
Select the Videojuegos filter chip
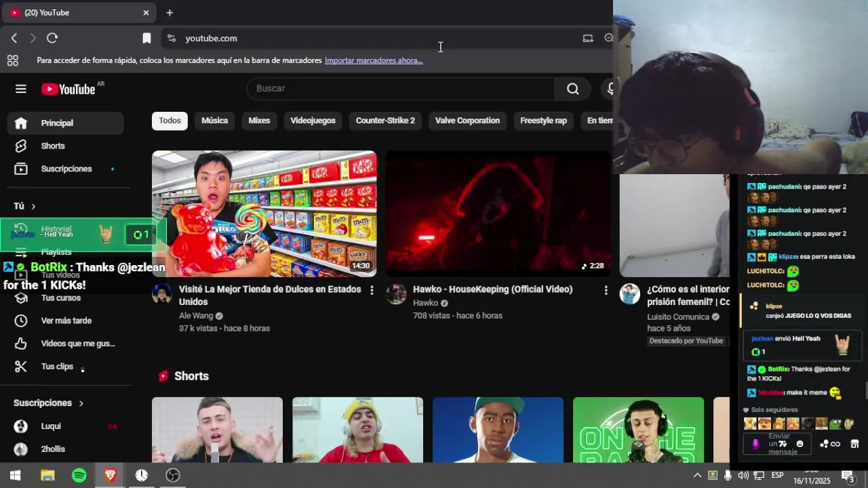coord(313,121)
